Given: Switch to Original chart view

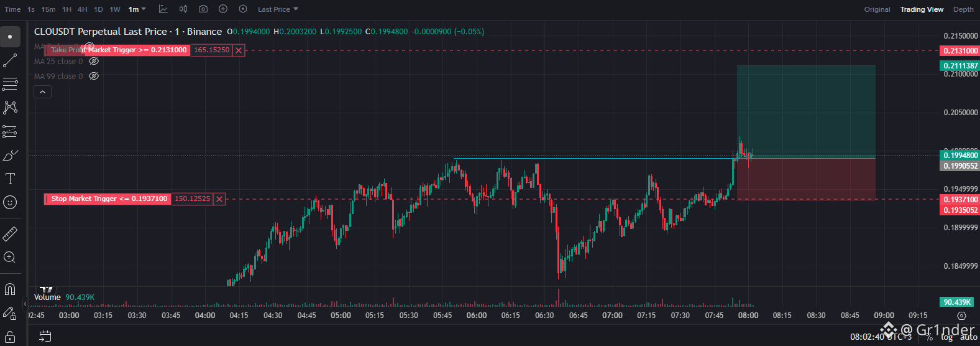Looking at the screenshot, I should tap(877, 9).
